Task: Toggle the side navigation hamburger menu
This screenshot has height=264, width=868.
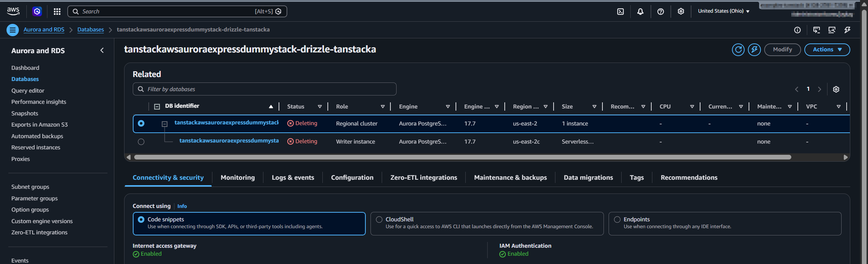Action: (13, 30)
